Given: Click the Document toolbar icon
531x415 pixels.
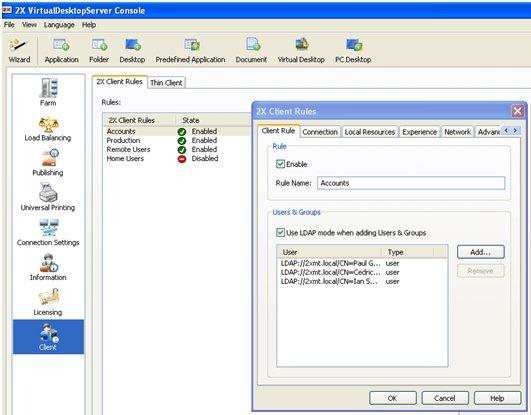Looking at the screenshot, I should click(x=251, y=50).
